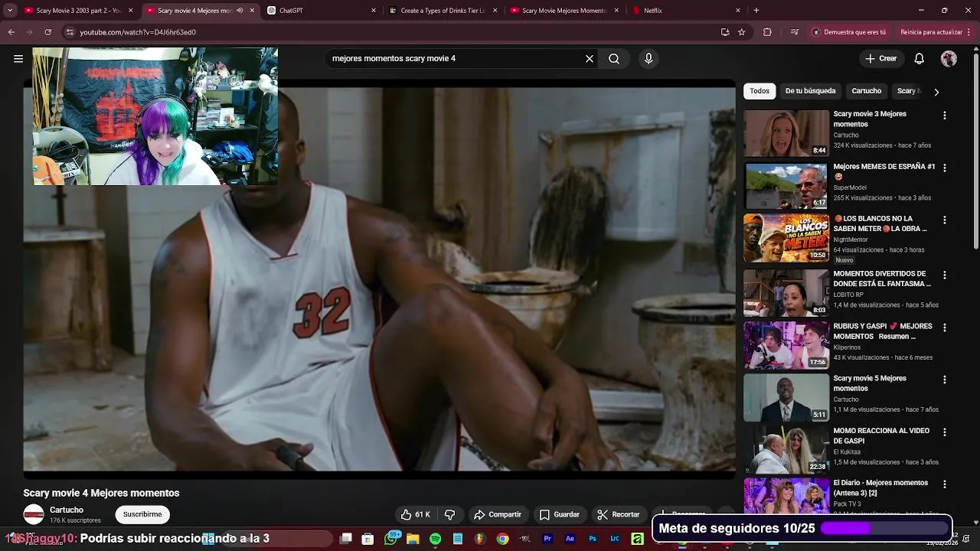Open Photoshop from the taskbar
The height and width of the screenshot is (551, 980).
click(x=593, y=539)
